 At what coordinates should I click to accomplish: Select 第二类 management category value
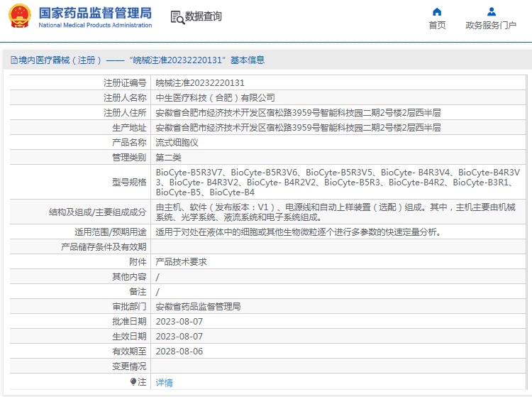[x=168, y=158]
